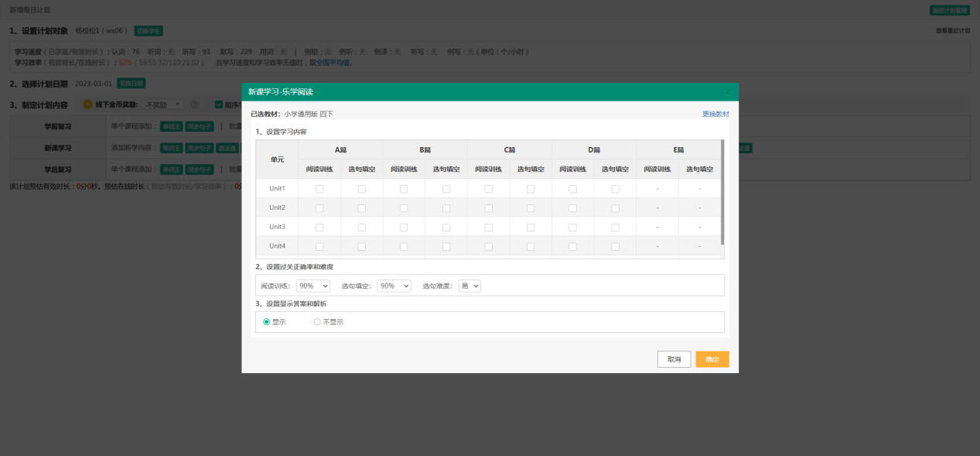The height and width of the screenshot is (456, 980).
Task: Click the 单元 header cell
Action: [x=278, y=159]
